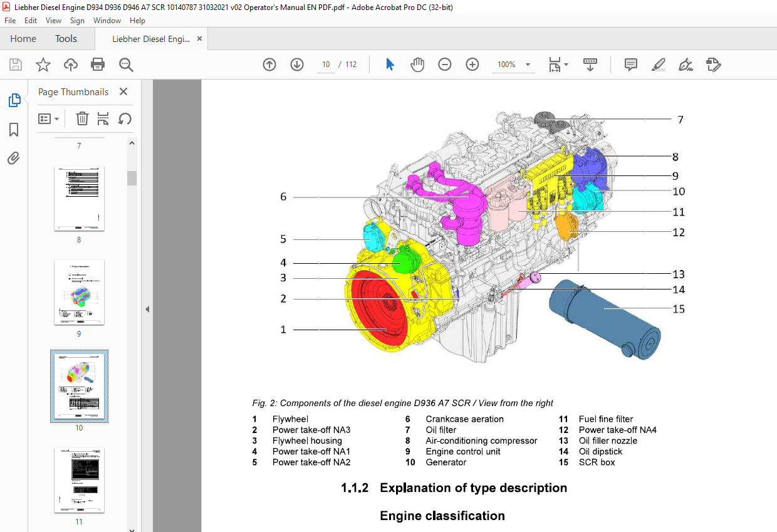The height and width of the screenshot is (532, 777).
Task: Click heading 'Explanation of type description'
Action: click(x=474, y=488)
